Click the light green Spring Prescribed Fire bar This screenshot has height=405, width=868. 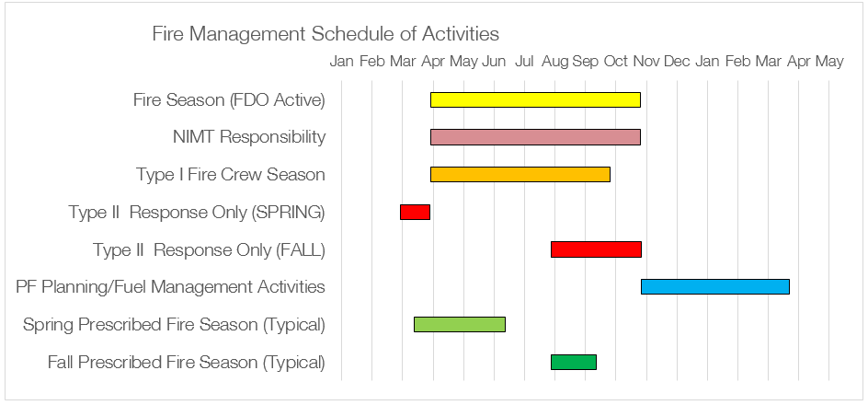click(x=460, y=324)
